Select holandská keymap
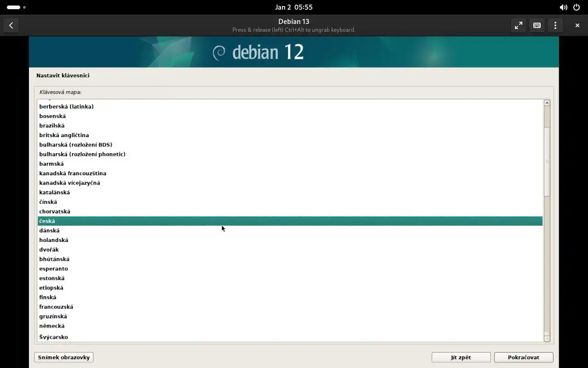This screenshot has height=368, width=588. [x=290, y=240]
